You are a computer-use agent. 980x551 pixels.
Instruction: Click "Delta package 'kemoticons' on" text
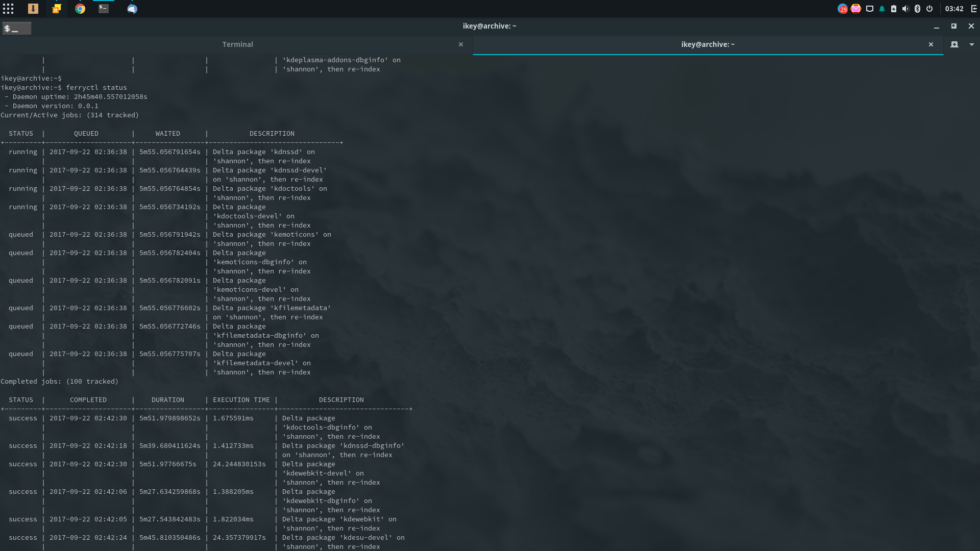tap(272, 235)
